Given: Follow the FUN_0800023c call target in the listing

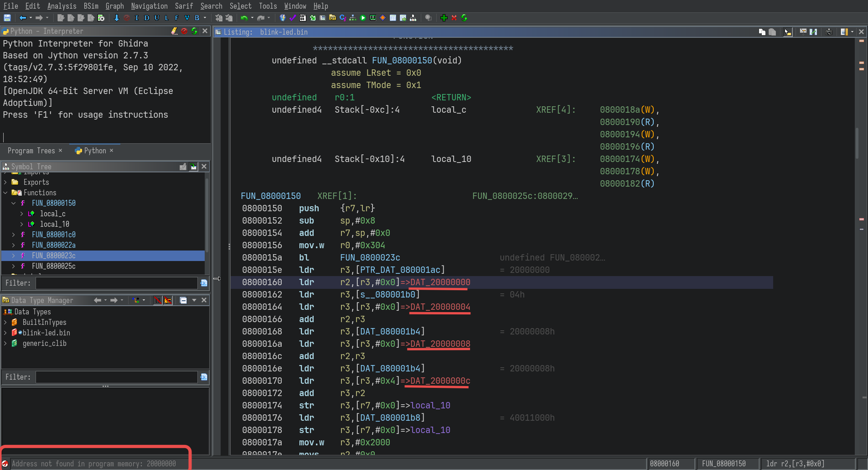Looking at the screenshot, I should coord(370,257).
